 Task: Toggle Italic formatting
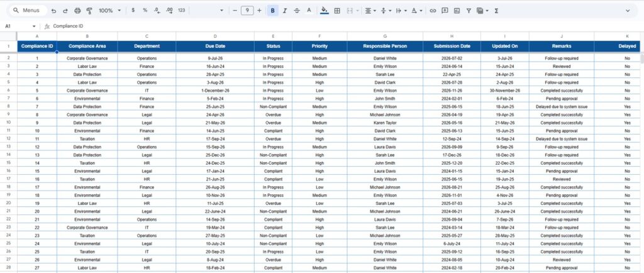(285, 11)
